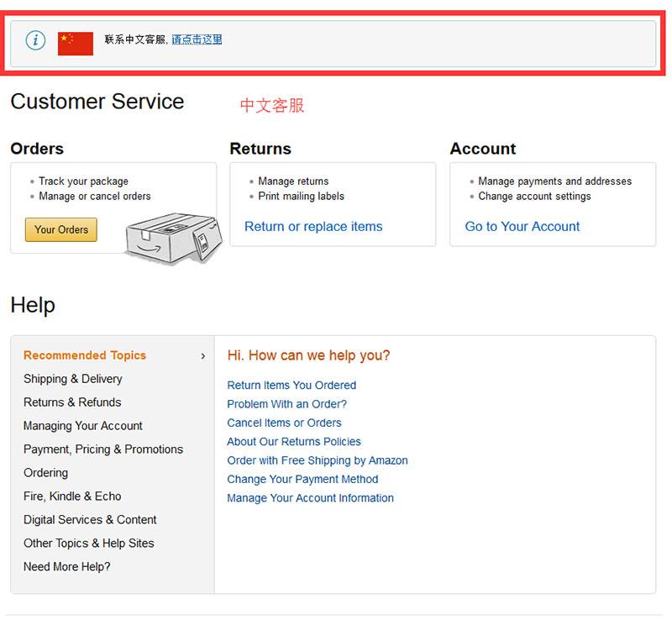Click the Account section heading
This screenshot has width=672, height=620.
pyautogui.click(x=483, y=149)
